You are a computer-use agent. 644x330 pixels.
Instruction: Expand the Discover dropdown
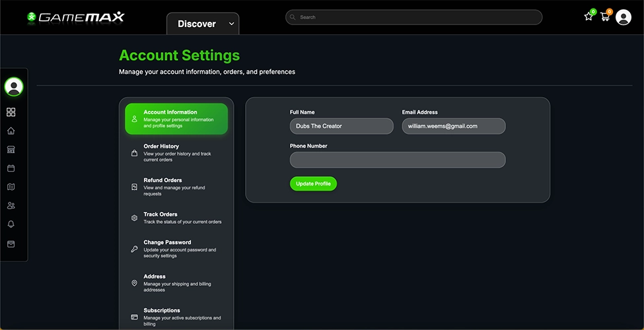click(x=203, y=24)
